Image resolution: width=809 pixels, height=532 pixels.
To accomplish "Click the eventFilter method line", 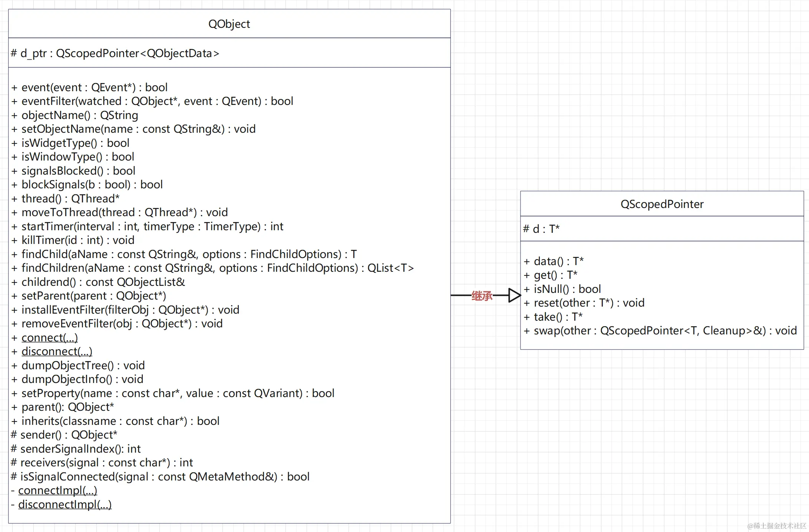I will [x=152, y=101].
